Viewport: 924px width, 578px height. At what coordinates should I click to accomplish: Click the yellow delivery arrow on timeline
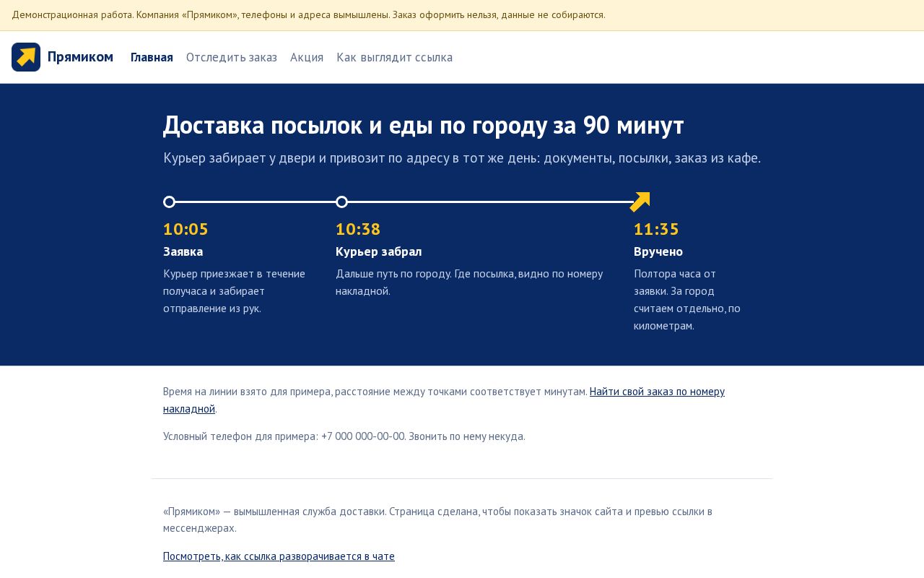coord(640,202)
